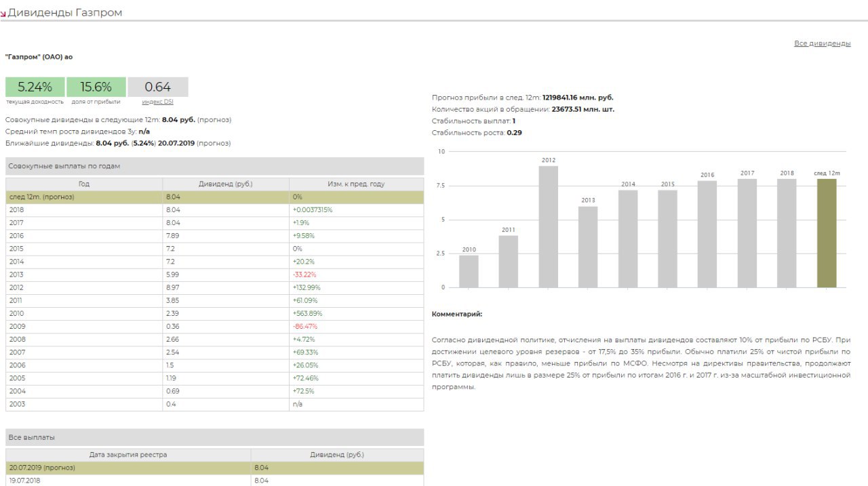
Task: Click the 2011 year row cell
Action: click(x=84, y=300)
